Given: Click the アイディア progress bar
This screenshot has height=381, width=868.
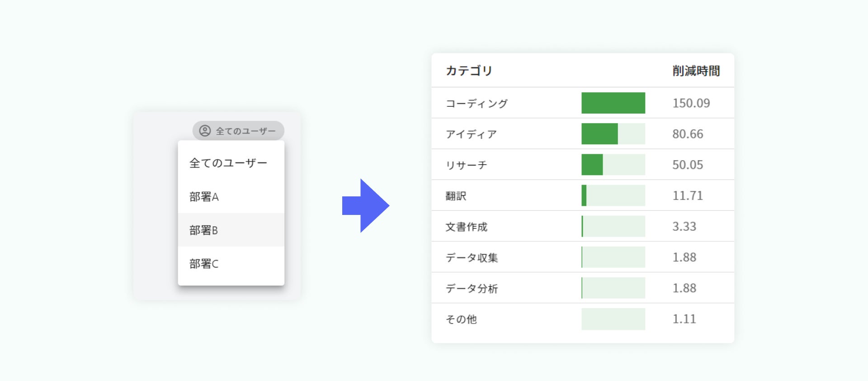Looking at the screenshot, I should tap(613, 134).
